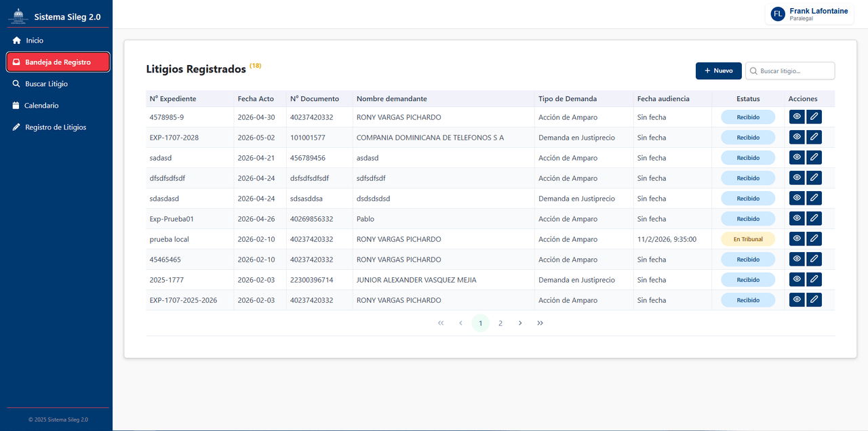868x431 pixels.
Task: View the prueba local record
Action: pos(797,239)
